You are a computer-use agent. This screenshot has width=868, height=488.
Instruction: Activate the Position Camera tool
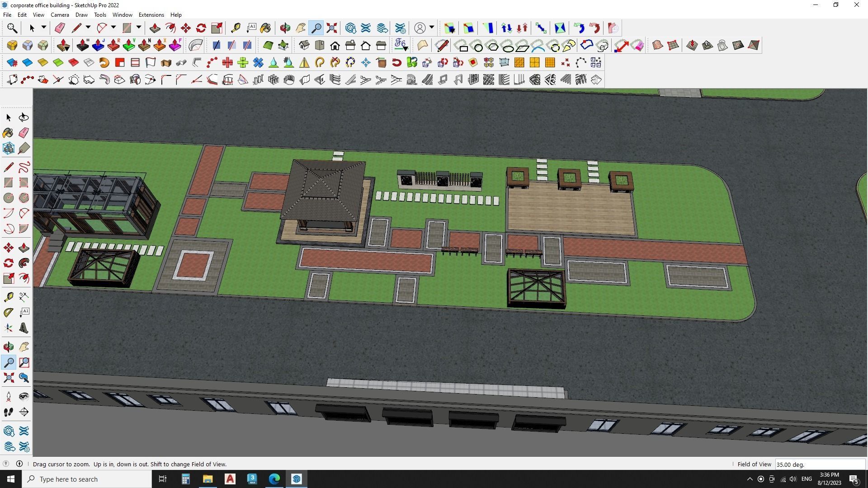pos(9,397)
